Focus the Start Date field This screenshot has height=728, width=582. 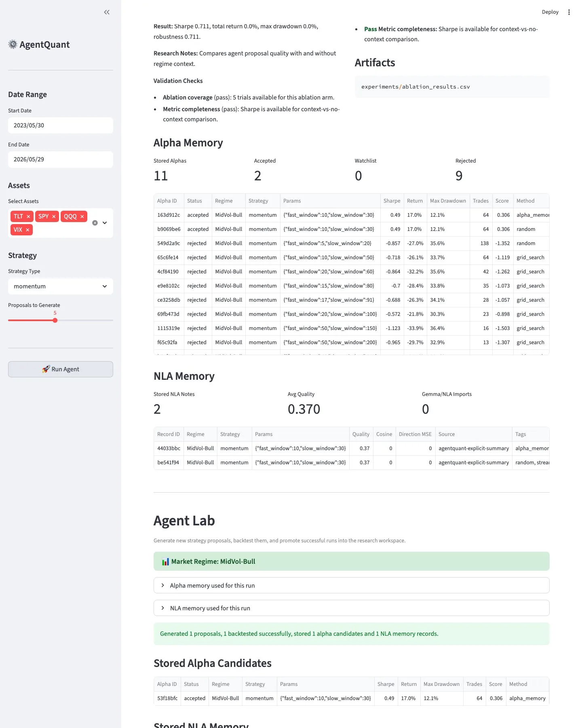(x=61, y=125)
